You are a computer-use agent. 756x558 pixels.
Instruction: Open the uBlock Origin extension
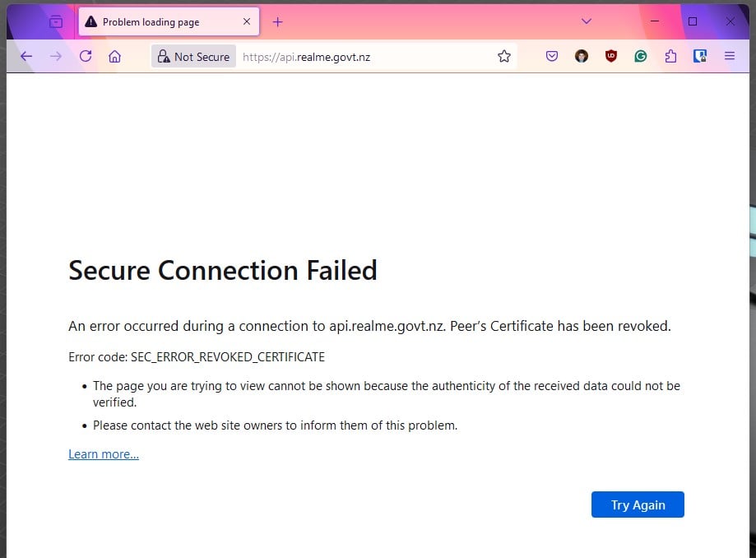pos(610,57)
